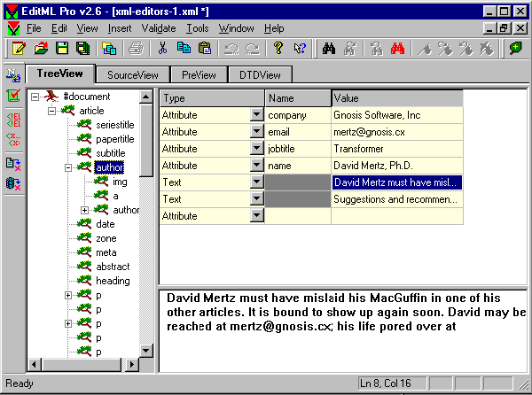Viewport: 532px width, 395px height.
Task: Click the sidebar N icon beside TreeView
Action: pyautogui.click(x=13, y=75)
